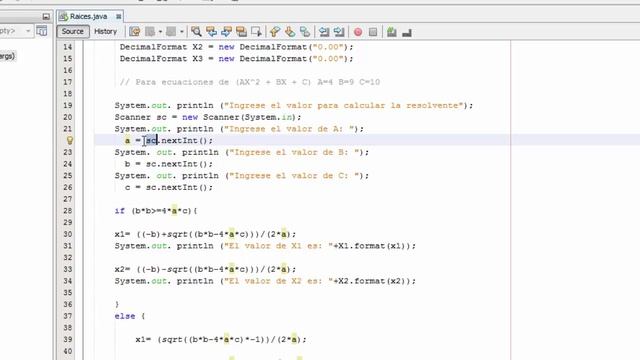The image size is (640, 360).
Task: Select the Raices.java editor tab
Action: 88,16
